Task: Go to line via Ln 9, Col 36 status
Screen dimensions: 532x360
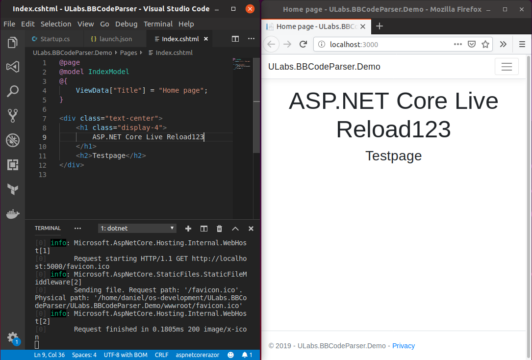Action: coord(49,355)
